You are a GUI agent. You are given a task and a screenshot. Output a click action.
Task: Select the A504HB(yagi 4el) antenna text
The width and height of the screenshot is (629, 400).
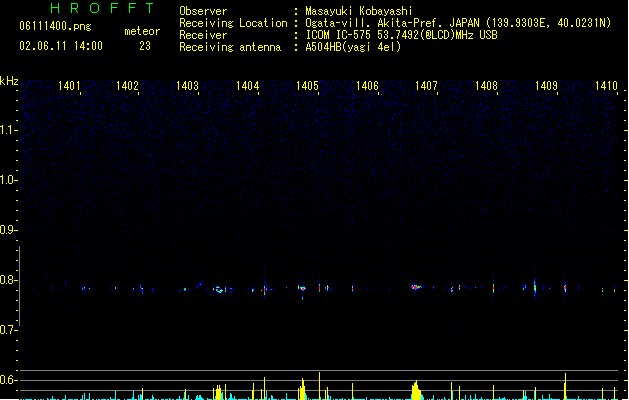pyautogui.click(x=353, y=47)
